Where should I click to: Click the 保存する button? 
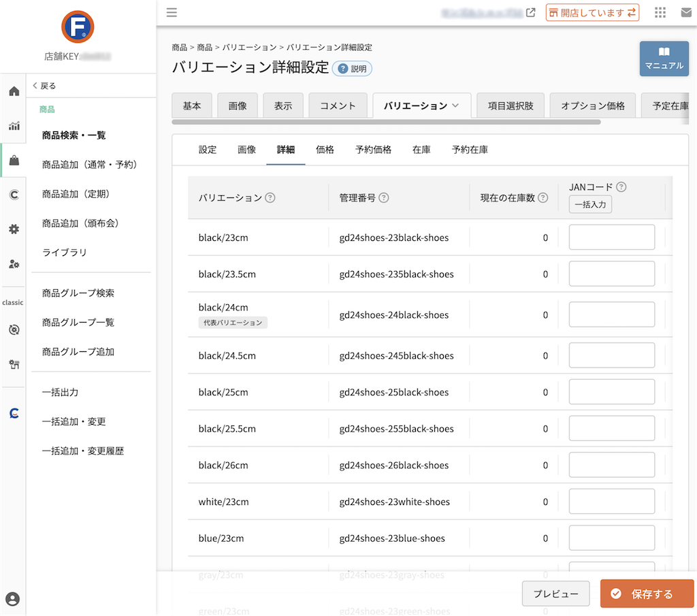647,594
